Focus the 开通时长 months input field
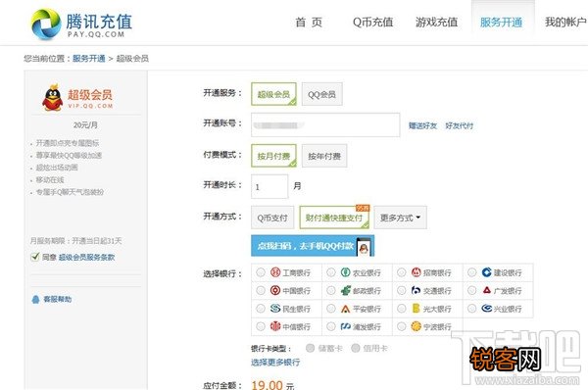The height and width of the screenshot is (390, 588). [x=269, y=186]
